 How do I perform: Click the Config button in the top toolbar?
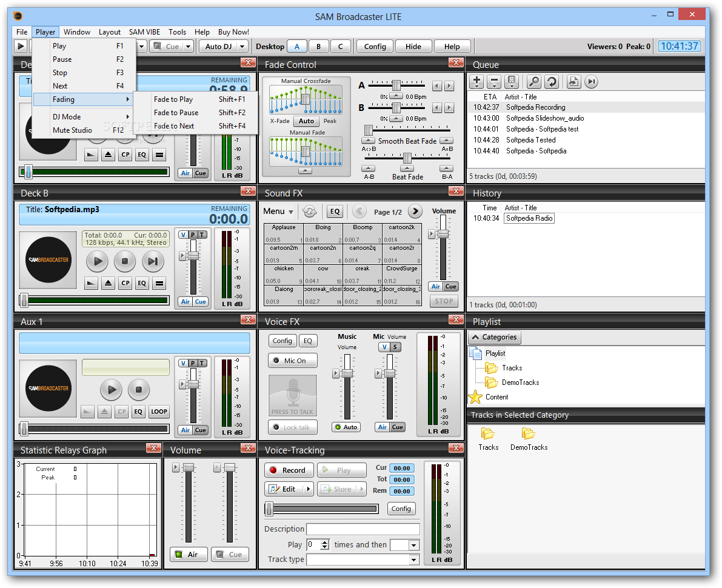click(375, 47)
